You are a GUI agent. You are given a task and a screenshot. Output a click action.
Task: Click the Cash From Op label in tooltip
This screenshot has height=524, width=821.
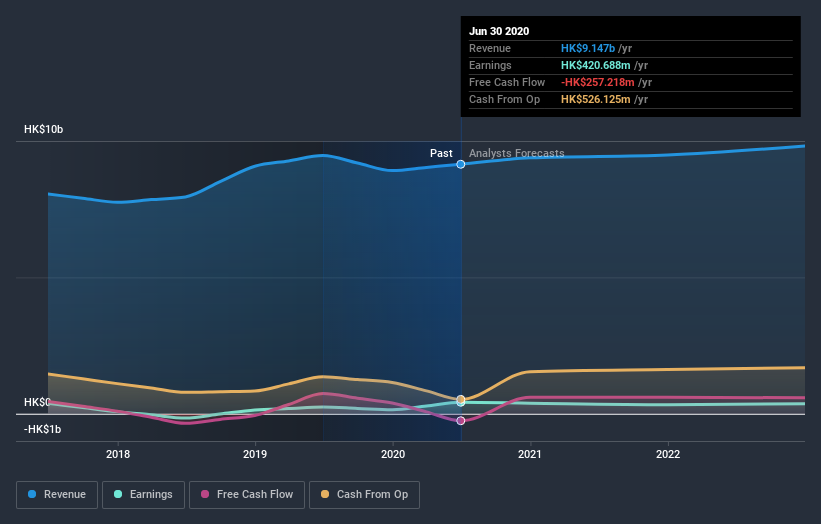point(504,99)
